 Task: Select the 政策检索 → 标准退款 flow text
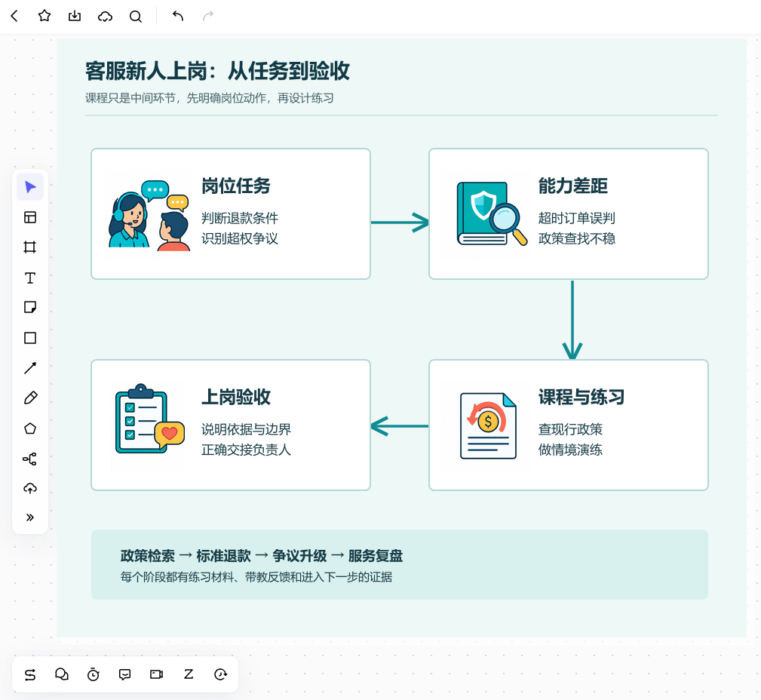pyautogui.click(x=262, y=556)
